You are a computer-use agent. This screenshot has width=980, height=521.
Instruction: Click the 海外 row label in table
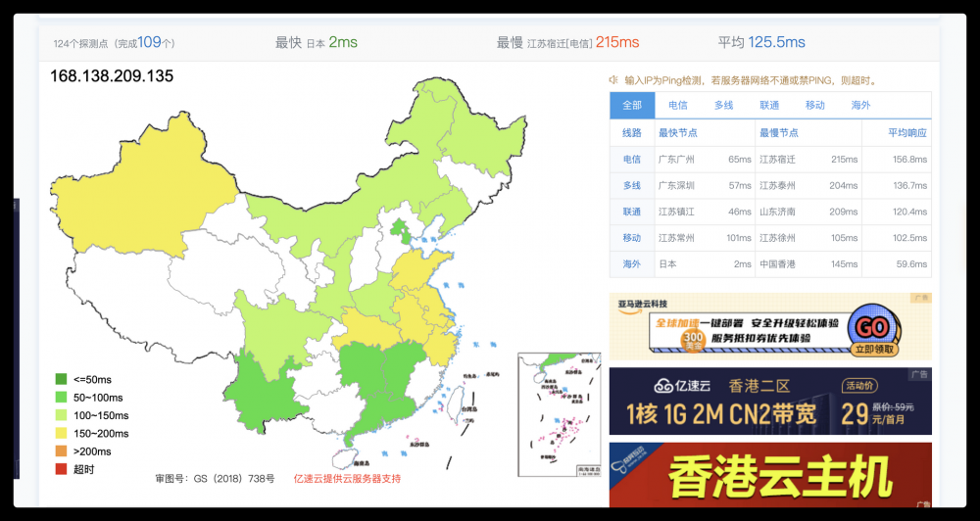point(632,264)
